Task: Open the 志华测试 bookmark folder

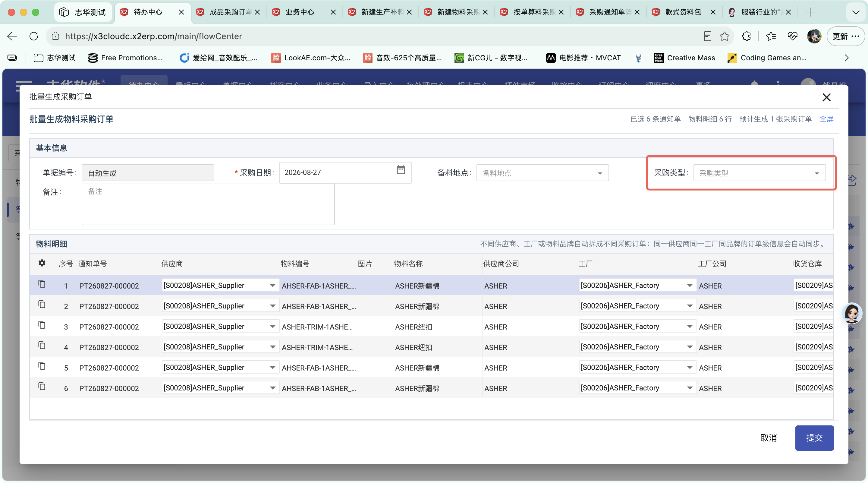Action: point(55,58)
